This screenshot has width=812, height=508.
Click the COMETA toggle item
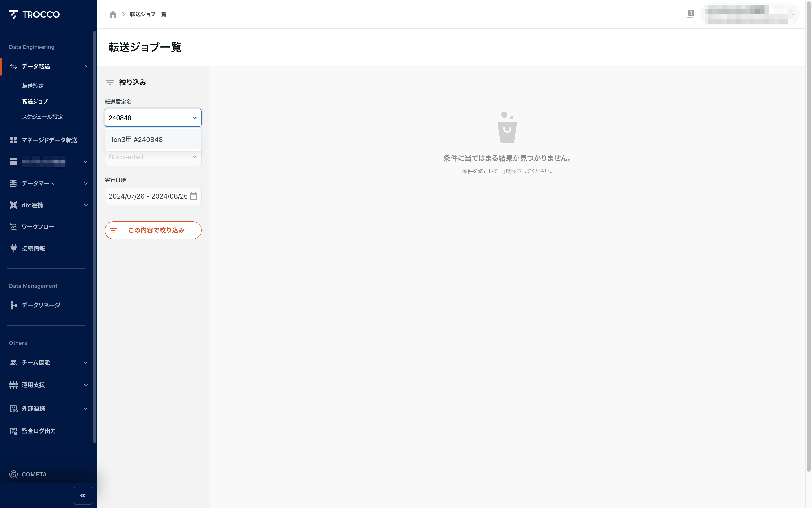(48, 474)
